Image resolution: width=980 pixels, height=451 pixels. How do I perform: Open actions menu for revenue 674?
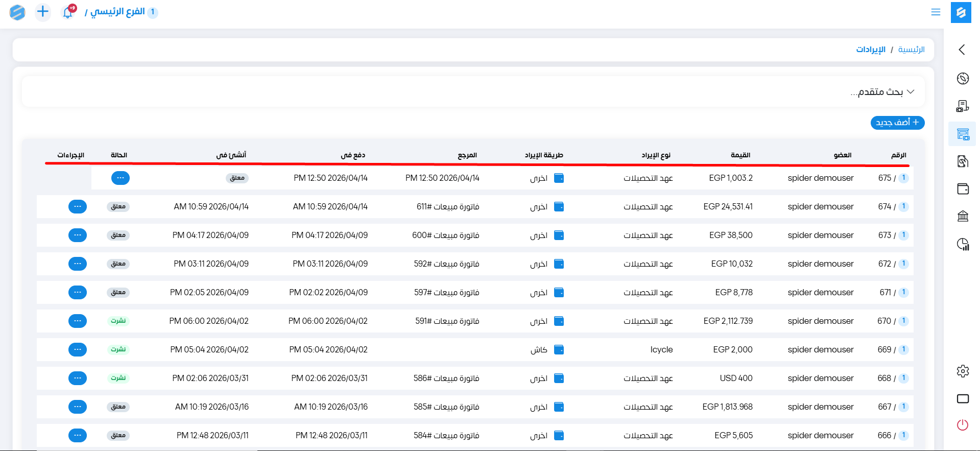pos(78,207)
